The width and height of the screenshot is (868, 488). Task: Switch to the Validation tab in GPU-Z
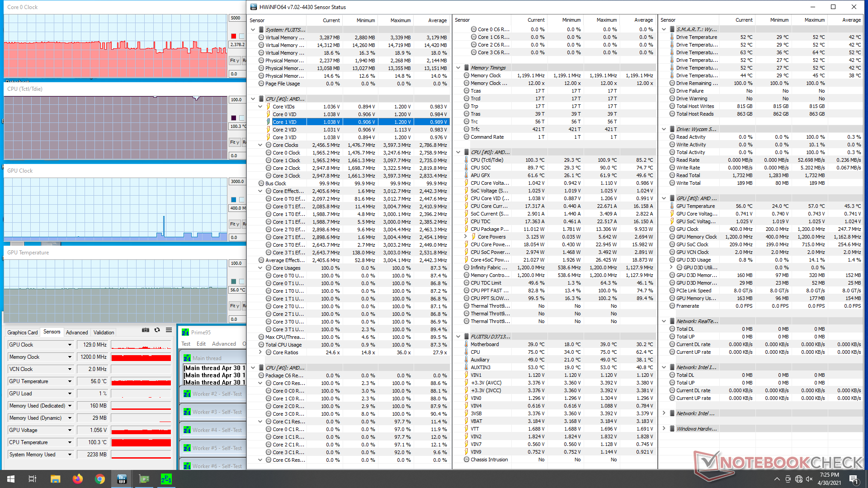point(104,332)
